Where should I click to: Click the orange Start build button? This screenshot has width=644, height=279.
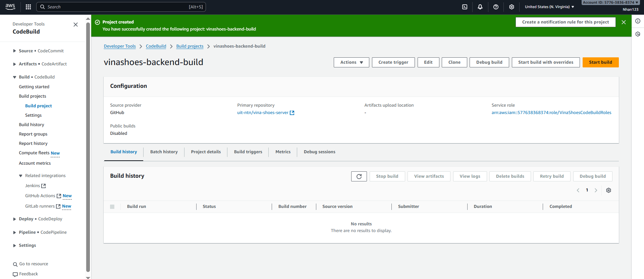(600, 62)
